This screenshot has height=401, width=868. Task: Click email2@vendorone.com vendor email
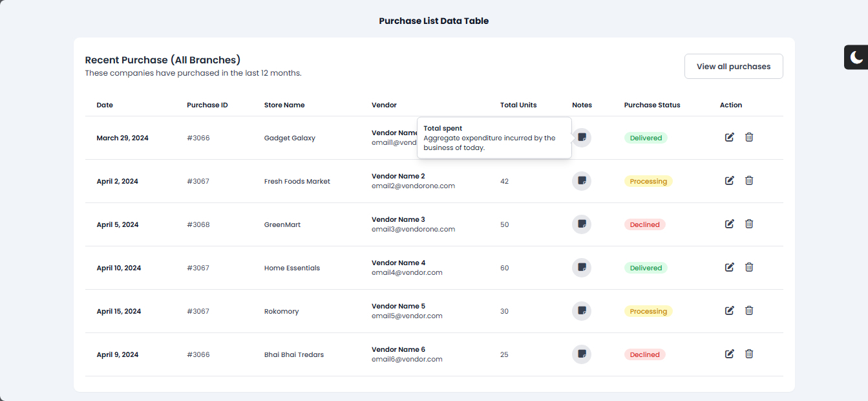[x=413, y=186]
